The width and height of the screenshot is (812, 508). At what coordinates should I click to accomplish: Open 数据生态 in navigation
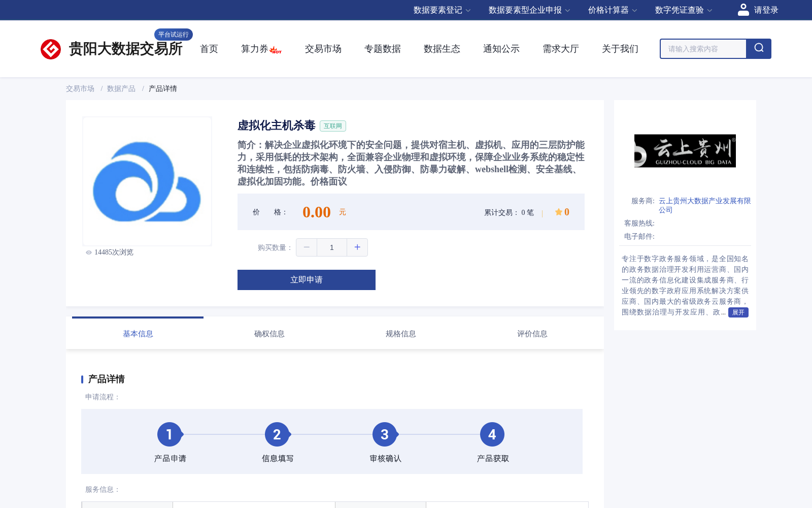click(x=442, y=49)
